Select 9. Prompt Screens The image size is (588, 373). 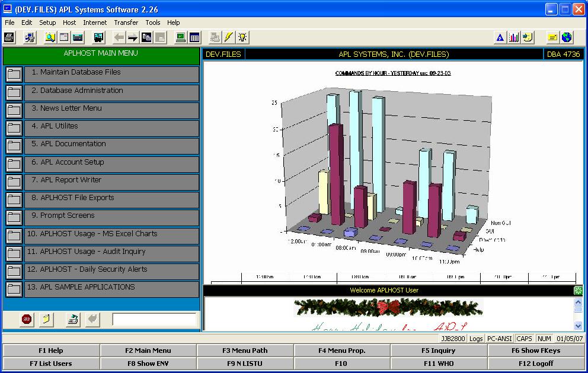coord(111,218)
